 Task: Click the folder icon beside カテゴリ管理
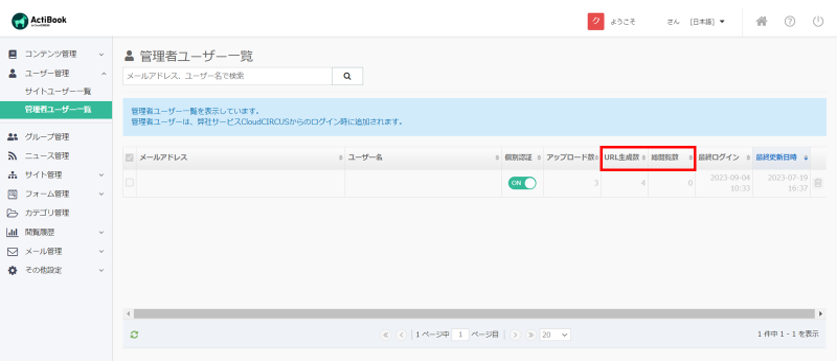pos(13,213)
